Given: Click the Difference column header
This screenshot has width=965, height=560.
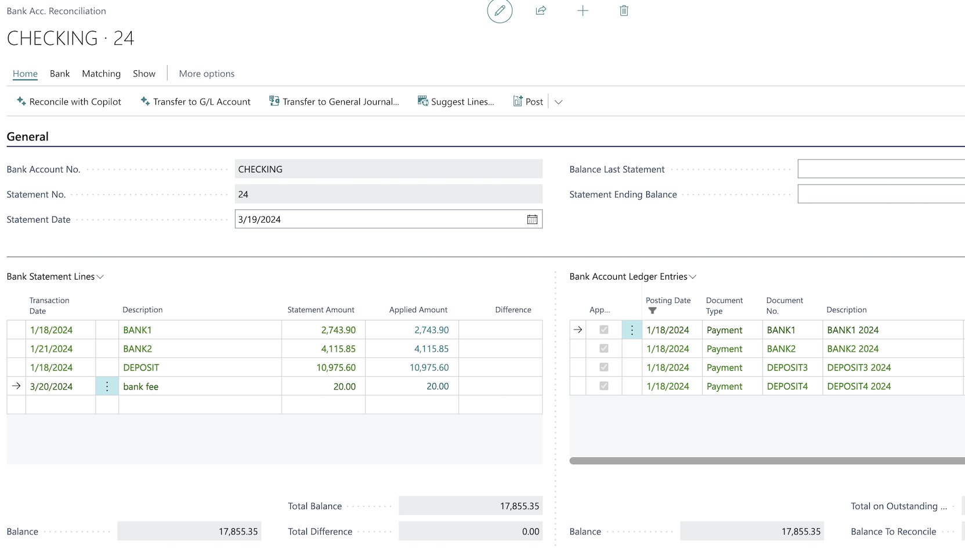Looking at the screenshot, I should [x=513, y=310].
